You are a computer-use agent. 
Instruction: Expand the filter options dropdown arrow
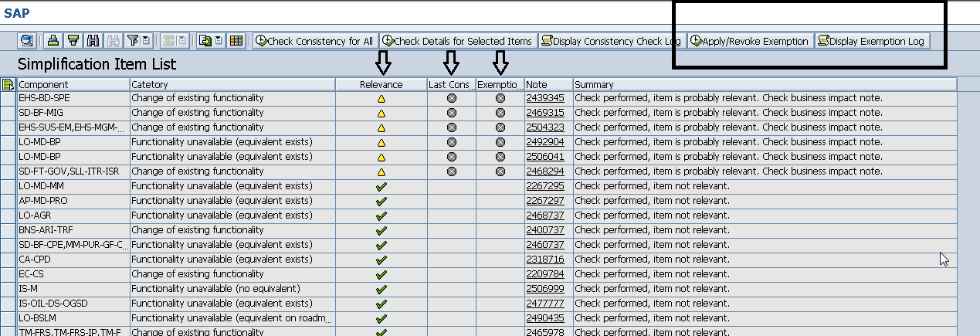(146, 41)
